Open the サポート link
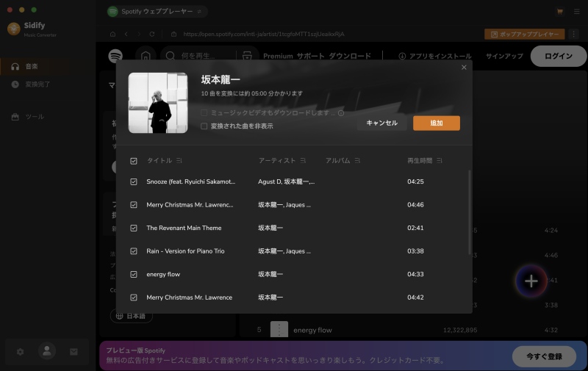This screenshot has height=371, width=588. (310, 57)
